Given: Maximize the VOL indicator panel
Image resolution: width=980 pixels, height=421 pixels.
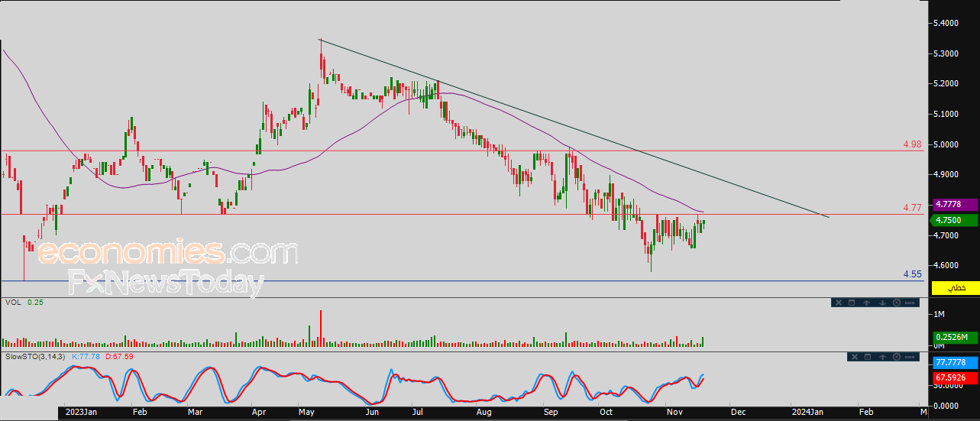Looking at the screenshot, I should pos(852,303).
